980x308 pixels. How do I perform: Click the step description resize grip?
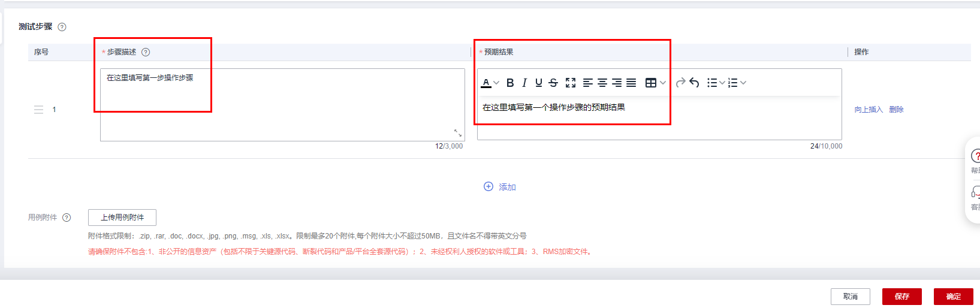458,133
